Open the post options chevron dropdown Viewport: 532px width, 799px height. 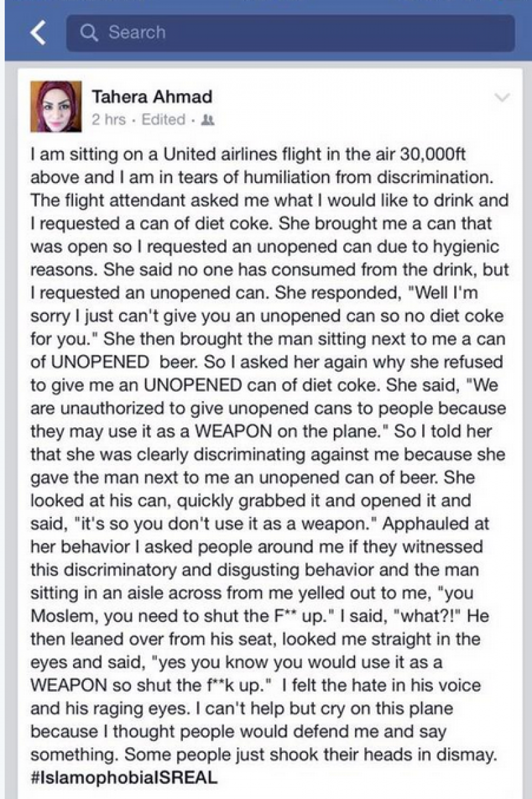tap(503, 98)
